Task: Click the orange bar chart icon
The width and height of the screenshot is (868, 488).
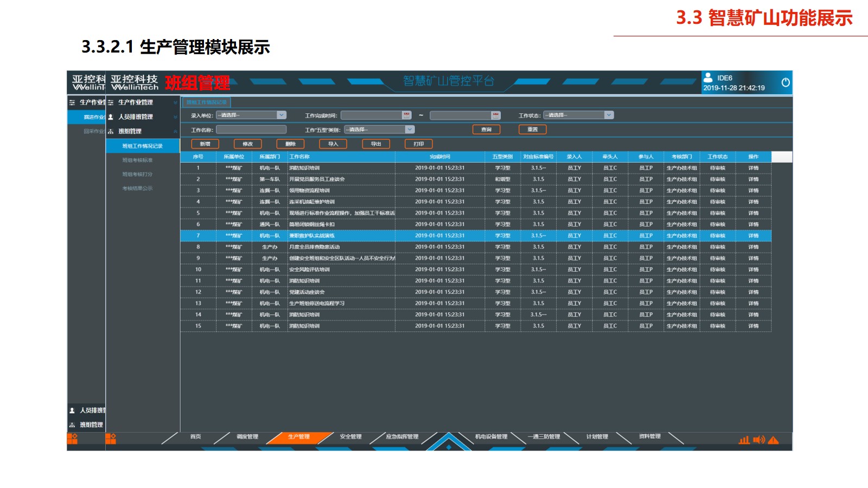Action: click(x=744, y=440)
